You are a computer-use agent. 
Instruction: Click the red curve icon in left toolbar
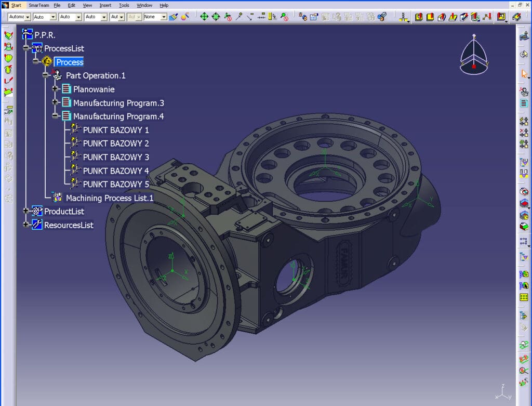(x=8, y=81)
